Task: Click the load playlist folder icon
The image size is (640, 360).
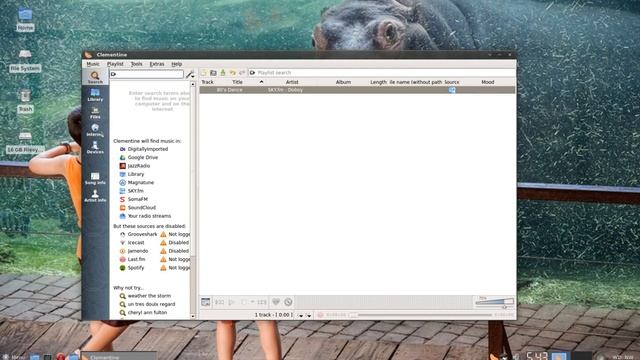Action: 213,73
